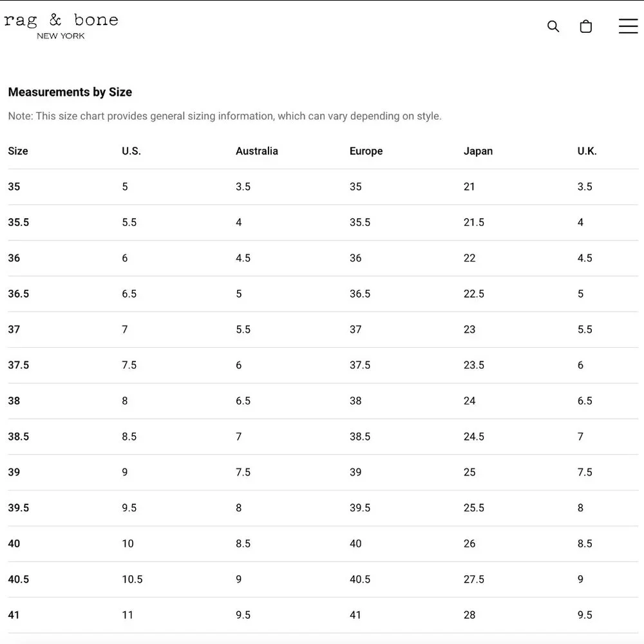644x644 pixels.
Task: Click Japan value 24.5 cell
Action: point(474,437)
